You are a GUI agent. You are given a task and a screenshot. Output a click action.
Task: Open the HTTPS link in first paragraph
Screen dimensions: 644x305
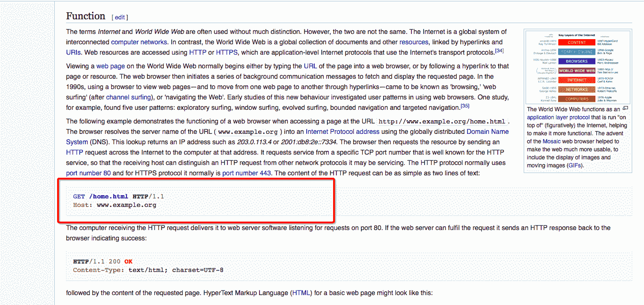pyautogui.click(x=227, y=52)
